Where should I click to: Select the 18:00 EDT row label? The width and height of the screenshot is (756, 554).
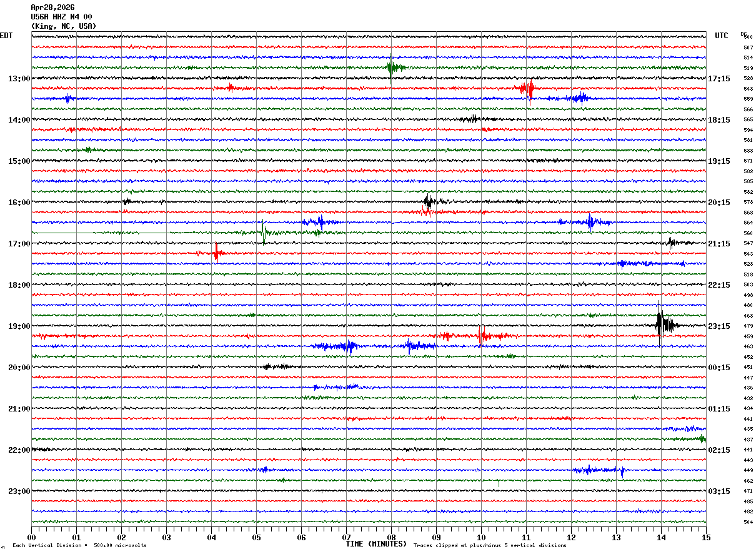[x=19, y=285]
